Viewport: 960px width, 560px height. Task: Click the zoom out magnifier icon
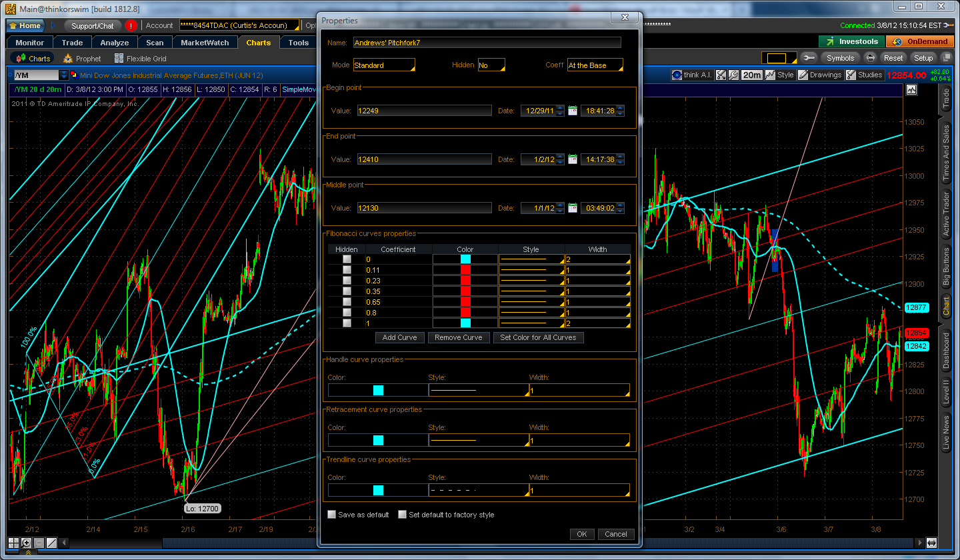(39, 543)
